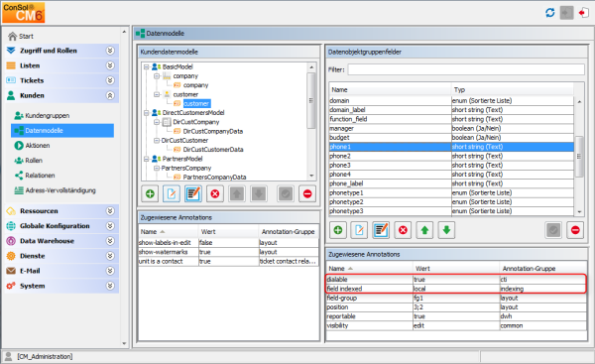Open Aktionen in the sidebar

click(x=32, y=146)
